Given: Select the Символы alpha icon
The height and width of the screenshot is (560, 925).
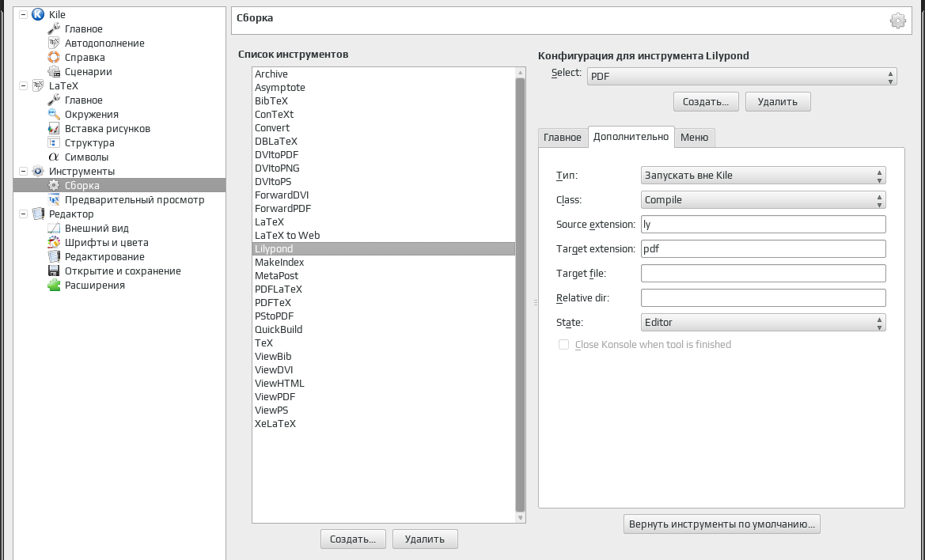Looking at the screenshot, I should (x=54, y=157).
